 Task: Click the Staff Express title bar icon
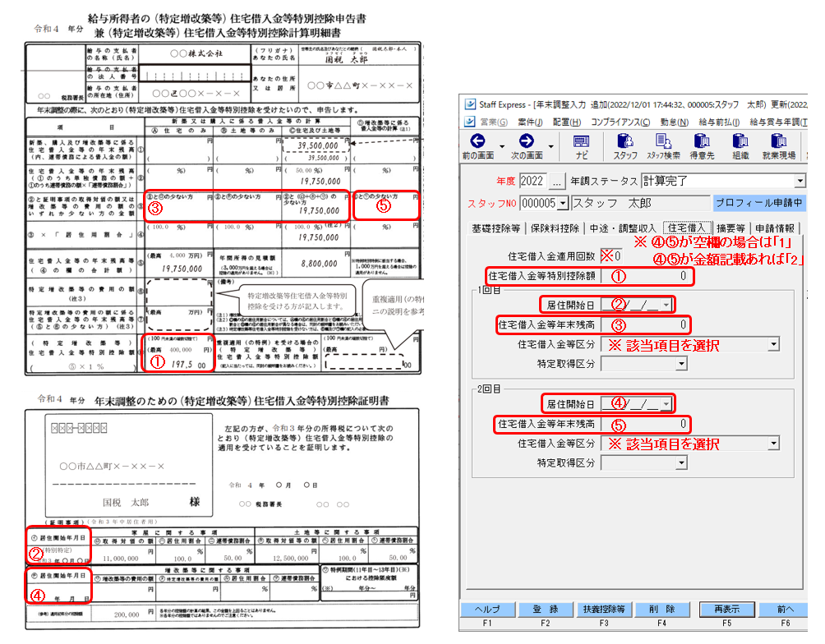click(470, 104)
